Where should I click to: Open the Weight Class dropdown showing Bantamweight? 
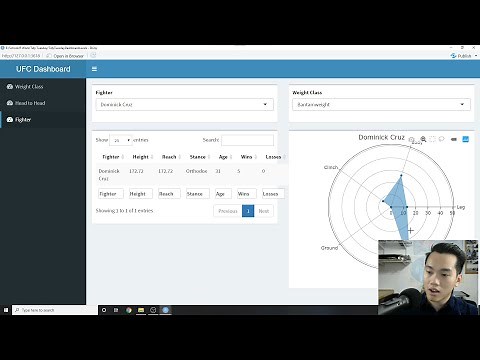[381, 104]
